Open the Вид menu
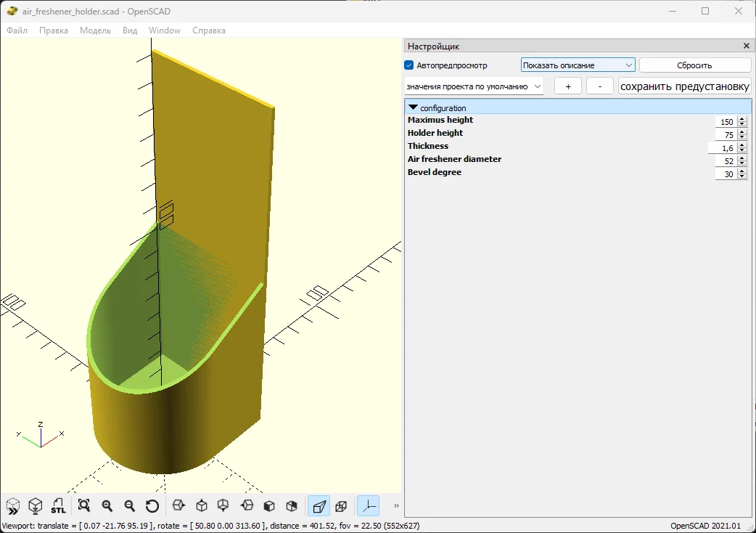Screen dimensions: 756x533 click(130, 30)
